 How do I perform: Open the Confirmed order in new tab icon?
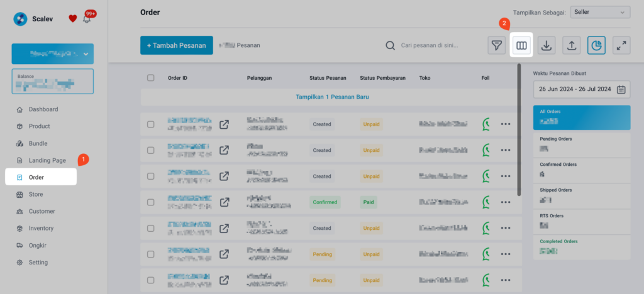(x=225, y=202)
